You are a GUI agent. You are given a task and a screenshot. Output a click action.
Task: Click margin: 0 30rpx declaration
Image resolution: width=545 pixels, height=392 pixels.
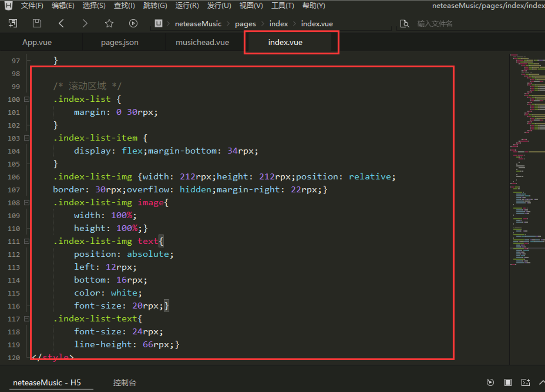tap(116, 112)
